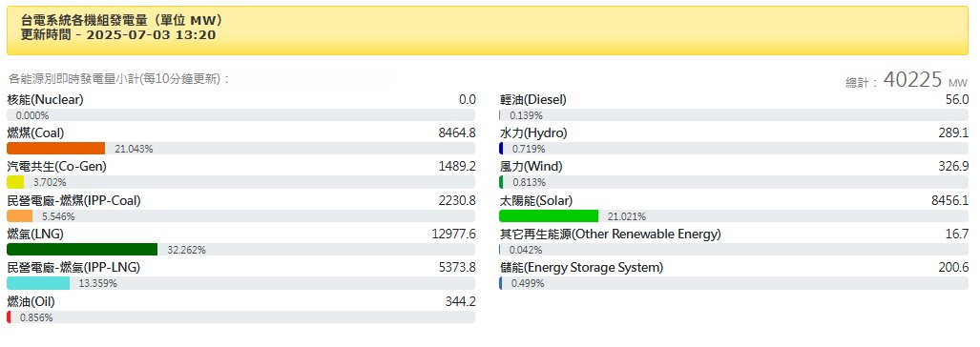The image size is (980, 347).
Task: Click the cyan IPP-LNG bar segment
Action: [x=38, y=283]
